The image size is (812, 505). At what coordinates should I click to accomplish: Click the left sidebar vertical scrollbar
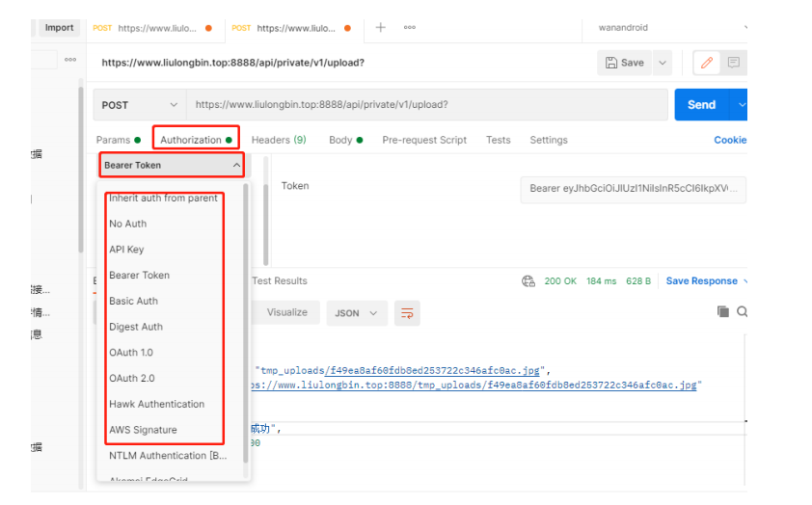[80, 171]
